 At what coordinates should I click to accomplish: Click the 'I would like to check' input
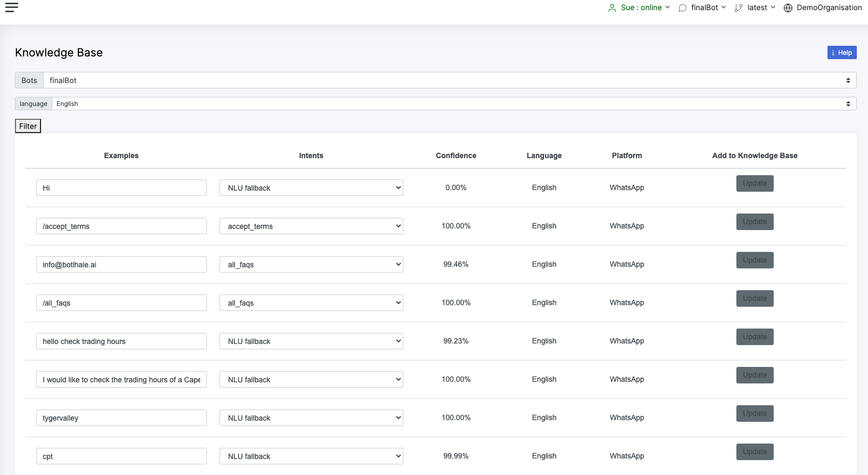coord(121,380)
